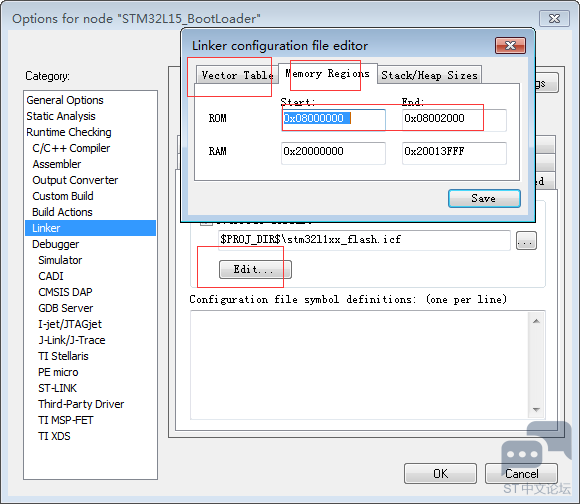Viewport: 580px width, 504px height.
Task: Select CADI in category list
Action: 51,276
